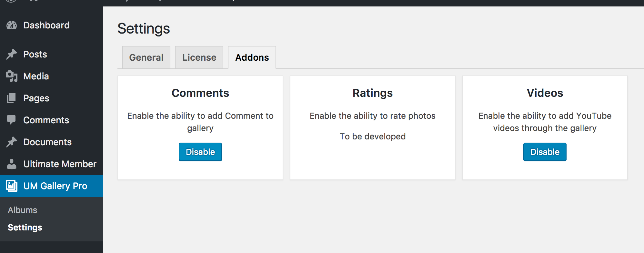Image resolution: width=644 pixels, height=253 pixels.
Task: Open the Pages menu item
Action: tap(52, 98)
